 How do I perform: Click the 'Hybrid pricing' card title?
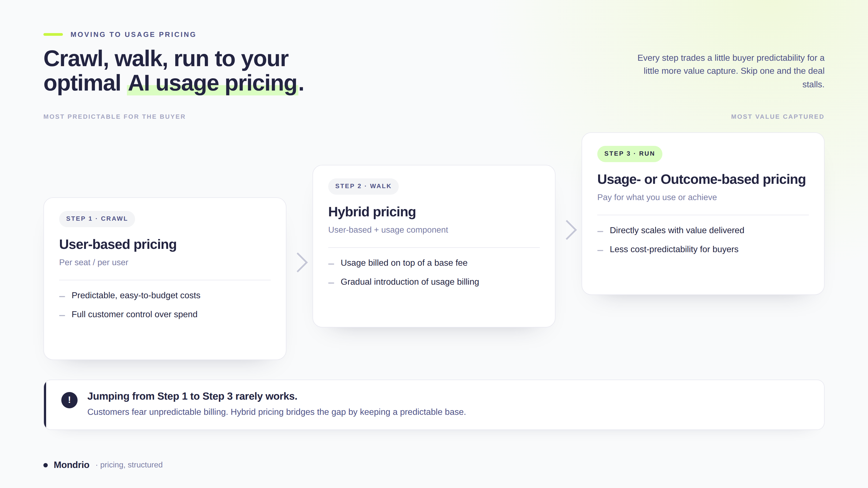tap(372, 212)
